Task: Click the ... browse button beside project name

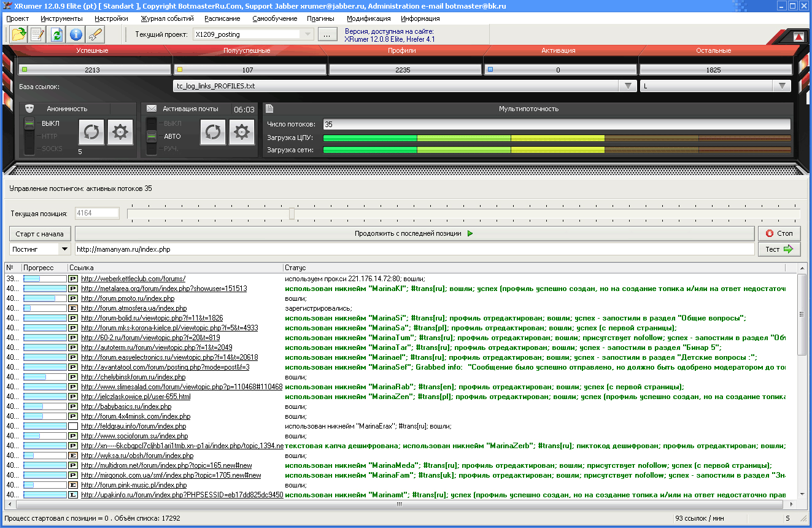Action: pyautogui.click(x=327, y=34)
